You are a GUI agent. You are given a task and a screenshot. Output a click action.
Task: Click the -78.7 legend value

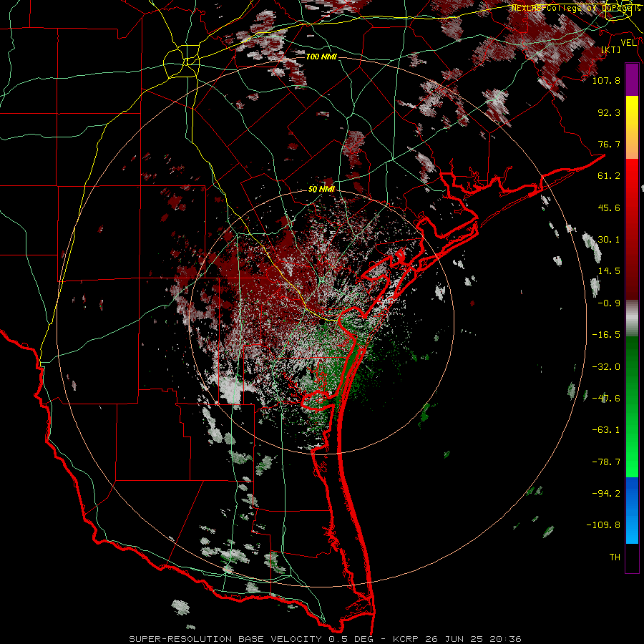[x=606, y=462]
